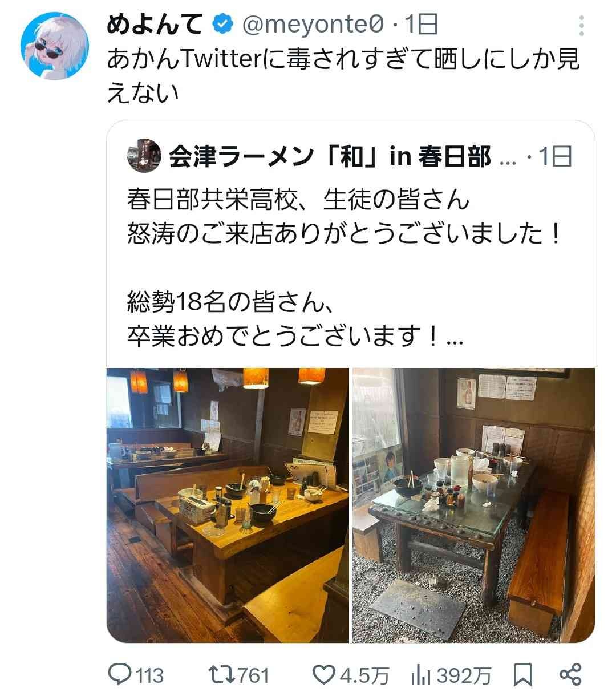Bookmark this tweet
Screen dimensions: 616x696
pyautogui.click(x=523, y=675)
